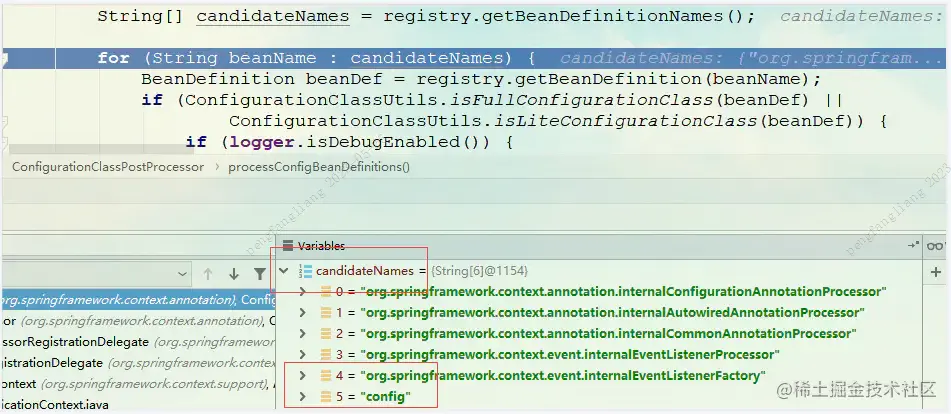The height and width of the screenshot is (414, 951).
Task: Click the field icon of element 0
Action: 326,292
